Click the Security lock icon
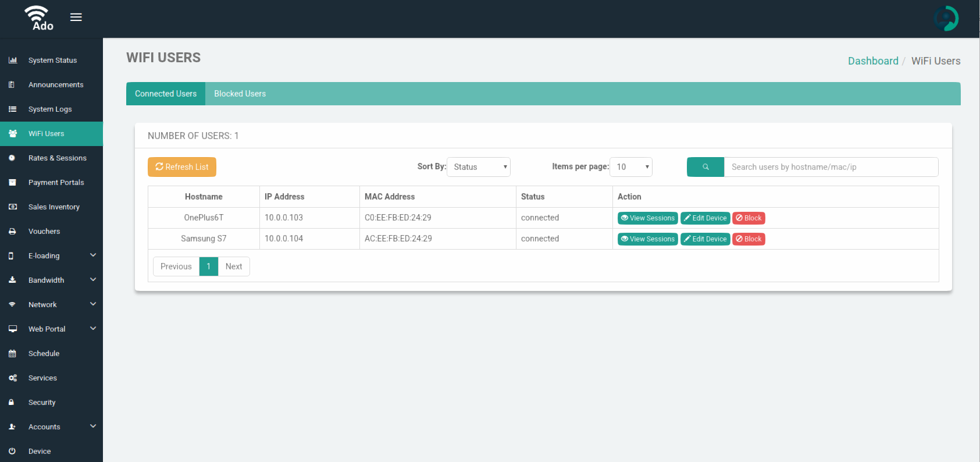The image size is (980, 462). point(12,403)
